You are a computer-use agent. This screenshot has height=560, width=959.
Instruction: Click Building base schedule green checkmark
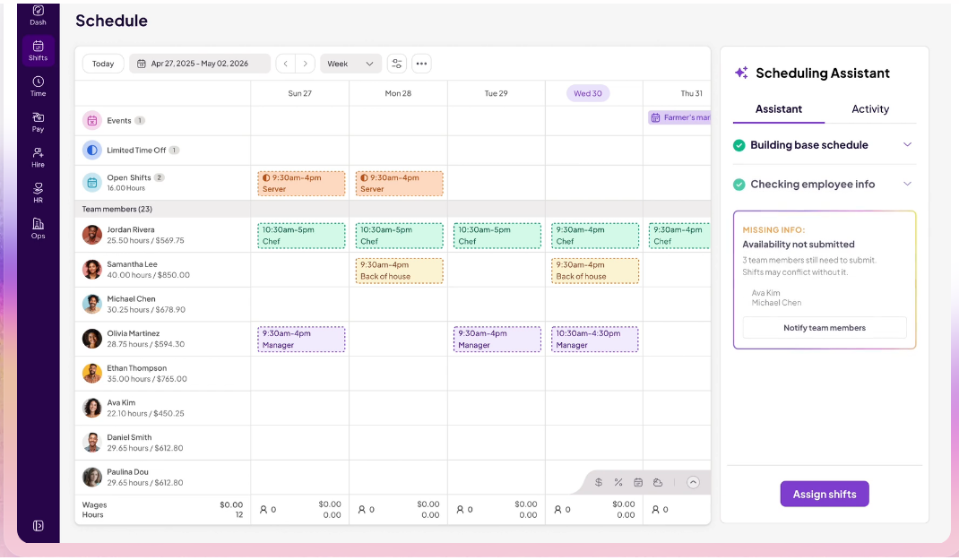tap(739, 145)
